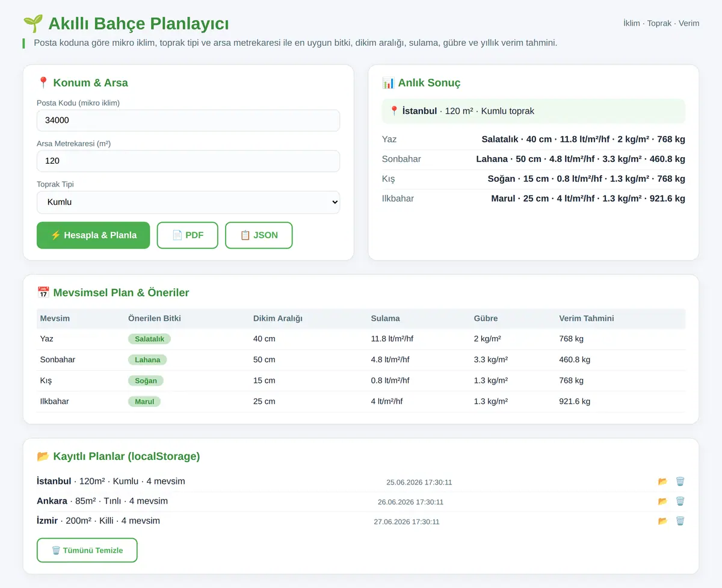This screenshot has width=722, height=588.
Task: Click the 3.3 kg/m² fertilizer cell
Action: click(491, 360)
